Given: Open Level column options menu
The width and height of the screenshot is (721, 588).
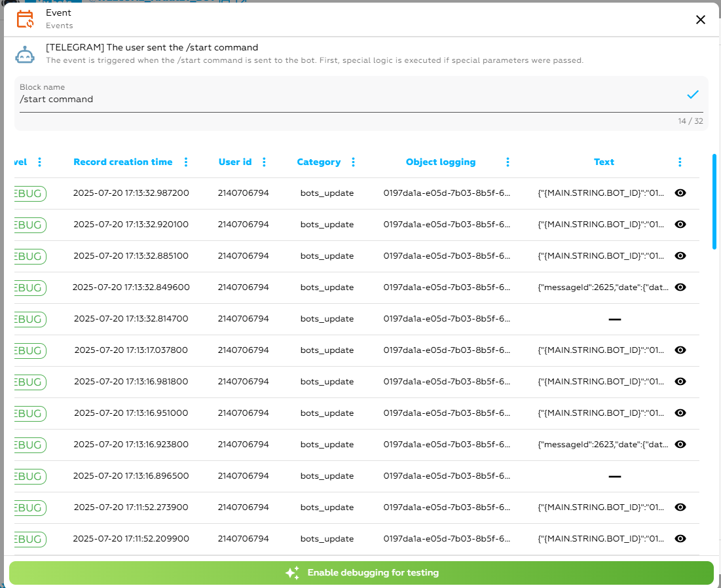Looking at the screenshot, I should [x=39, y=162].
